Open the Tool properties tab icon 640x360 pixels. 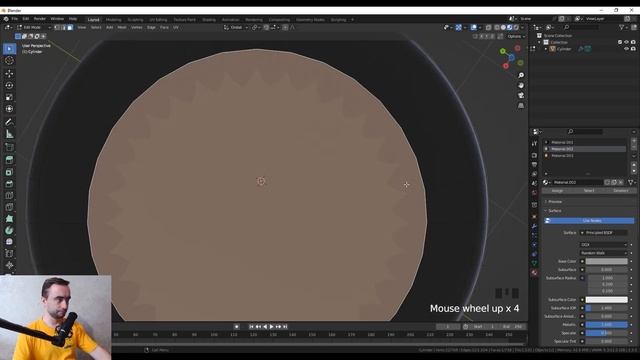pos(534,144)
